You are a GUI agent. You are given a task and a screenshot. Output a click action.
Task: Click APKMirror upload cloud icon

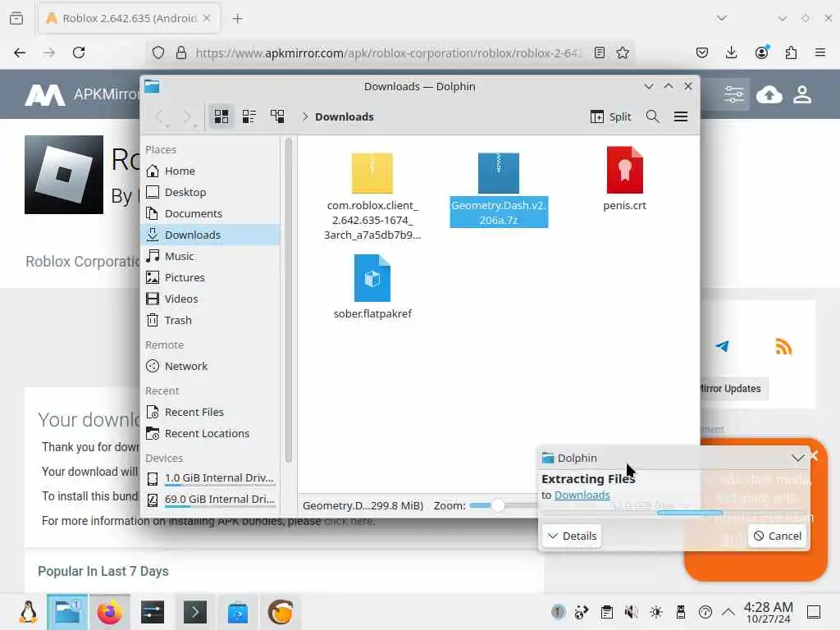(x=769, y=95)
